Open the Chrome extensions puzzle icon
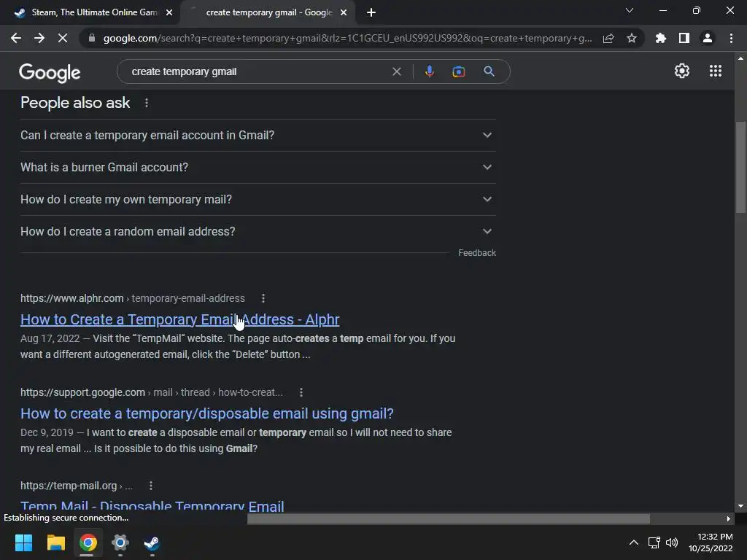747x560 pixels. [x=660, y=38]
